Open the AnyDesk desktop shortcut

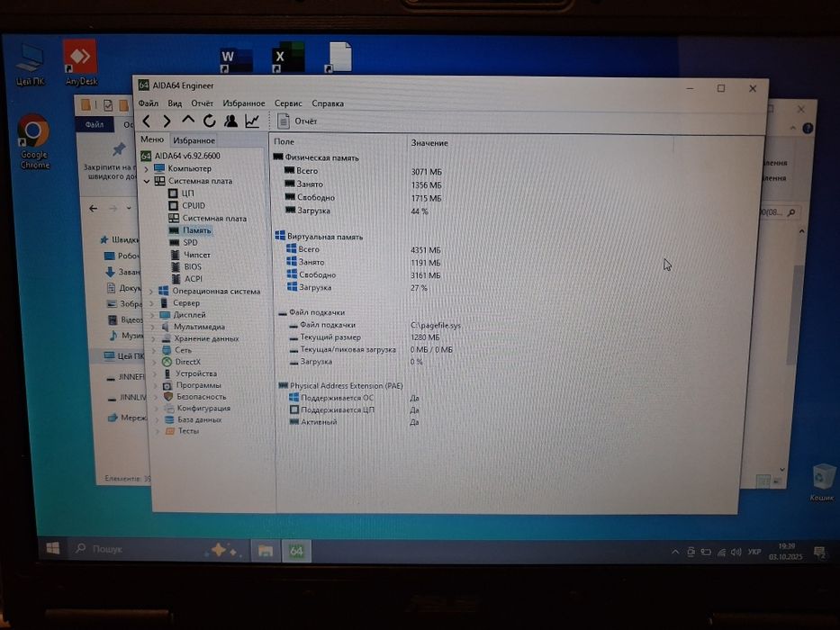[81, 63]
